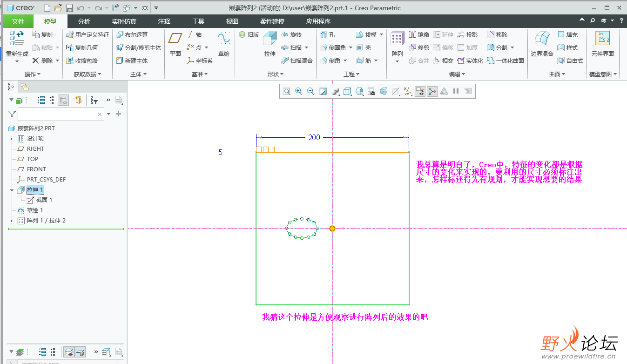627x364 pixels.
Task: Select the 坐标系 coordinate system tool
Action: click(x=200, y=61)
